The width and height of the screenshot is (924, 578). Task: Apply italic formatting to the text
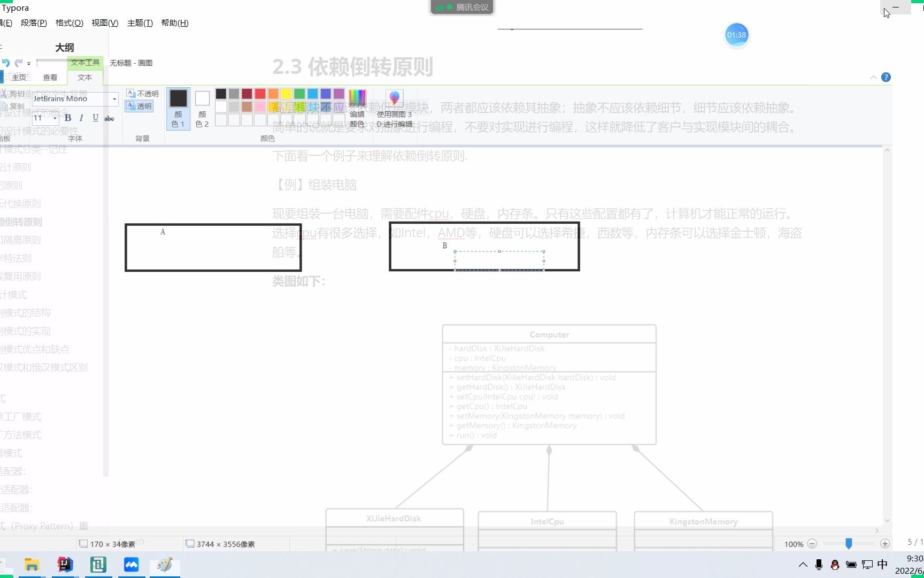pos(81,118)
